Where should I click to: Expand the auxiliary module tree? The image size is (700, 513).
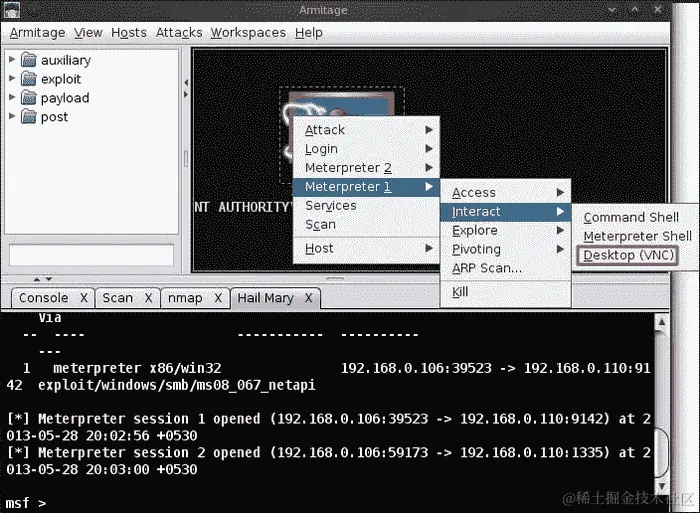[12, 59]
